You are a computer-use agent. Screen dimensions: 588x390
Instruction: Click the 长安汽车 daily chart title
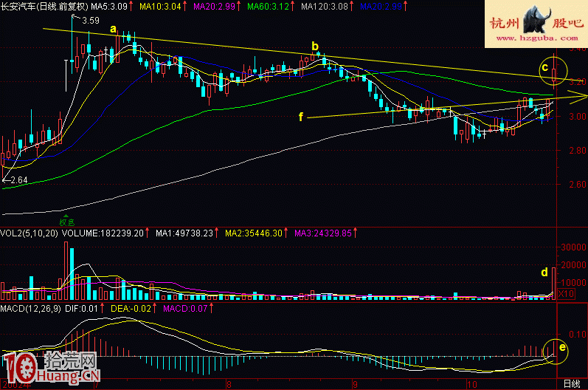click(43, 7)
